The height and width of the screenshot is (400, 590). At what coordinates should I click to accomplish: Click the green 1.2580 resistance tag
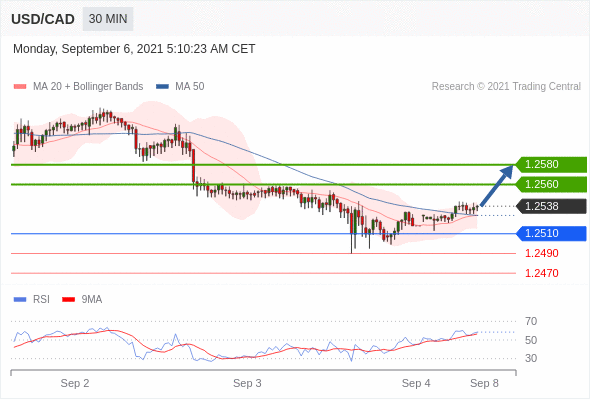tap(552, 164)
